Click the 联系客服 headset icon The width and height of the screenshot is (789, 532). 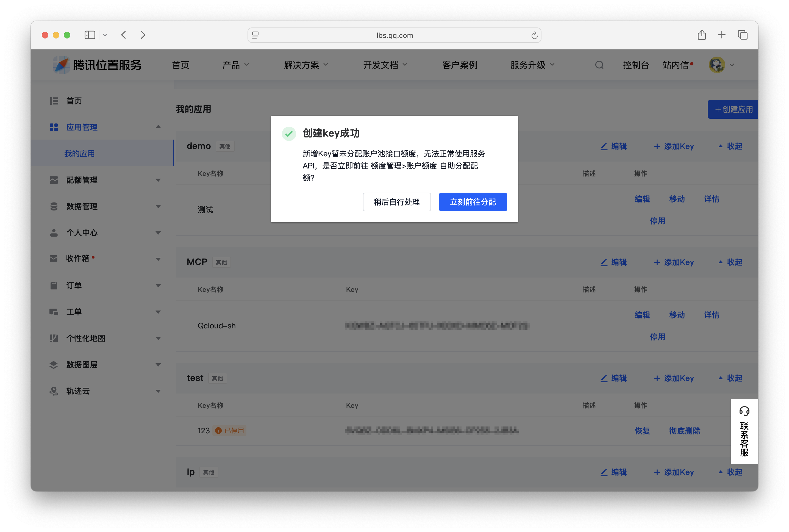coord(744,411)
